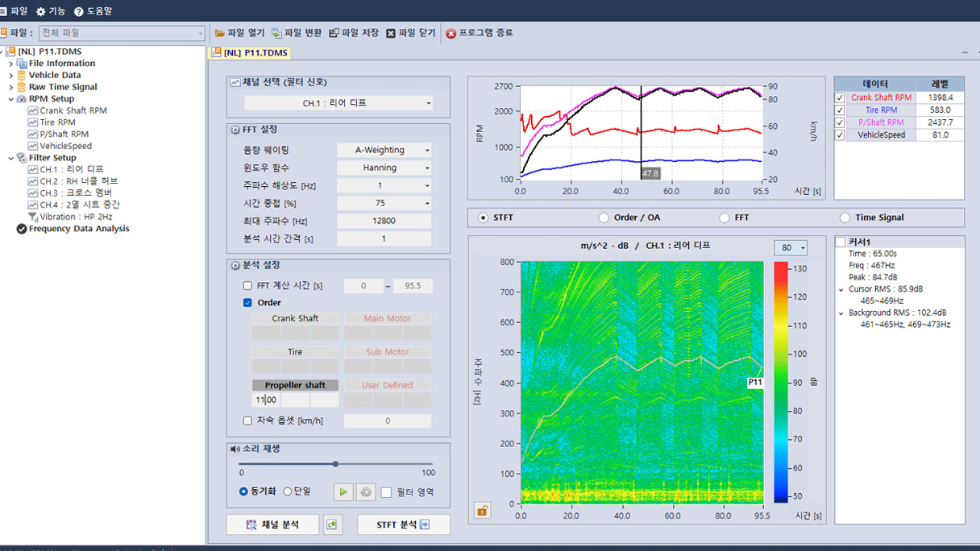
Task: Uncheck the Order checkbox
Action: pyautogui.click(x=248, y=303)
